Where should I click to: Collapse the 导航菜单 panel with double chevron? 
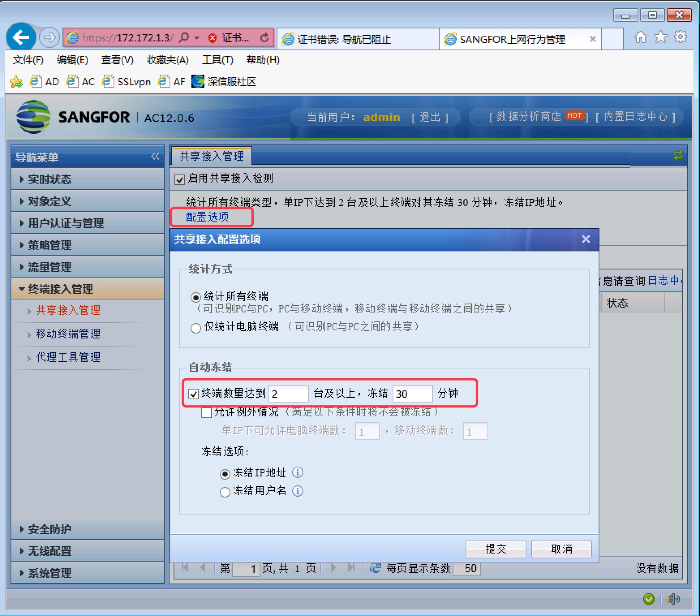coord(155,157)
